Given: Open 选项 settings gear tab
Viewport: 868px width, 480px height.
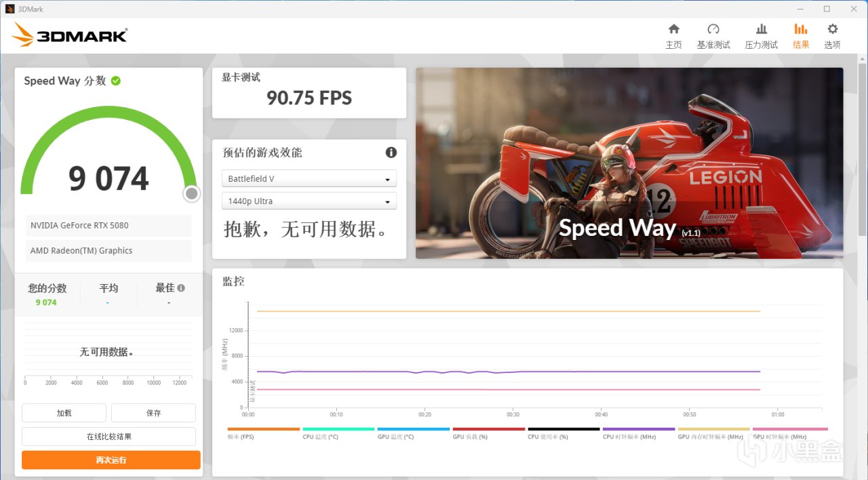Looking at the screenshot, I should [x=832, y=37].
